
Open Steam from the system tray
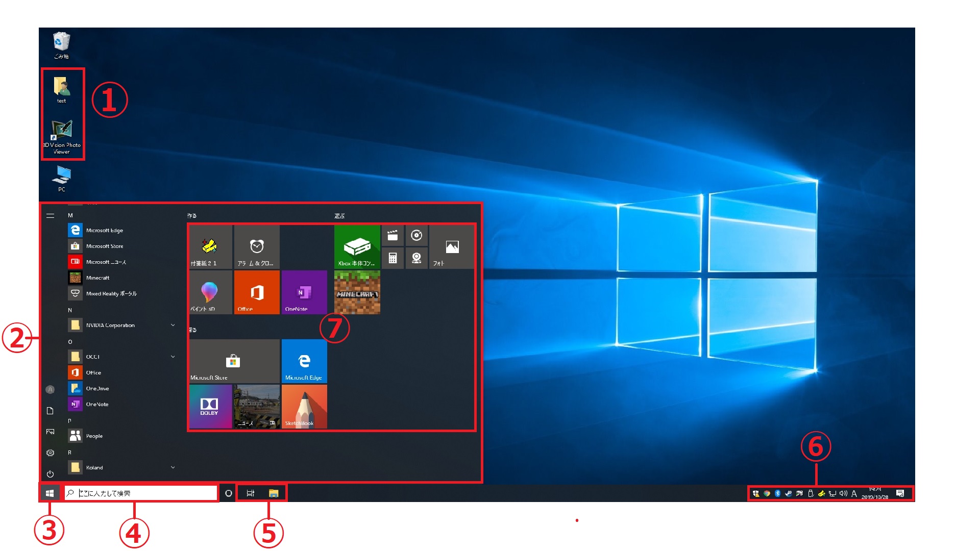tap(789, 493)
